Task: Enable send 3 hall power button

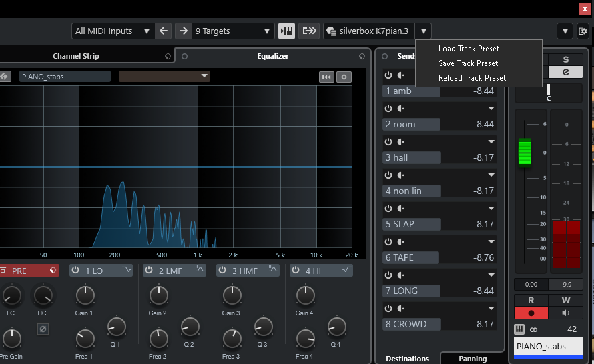Action: click(388, 142)
